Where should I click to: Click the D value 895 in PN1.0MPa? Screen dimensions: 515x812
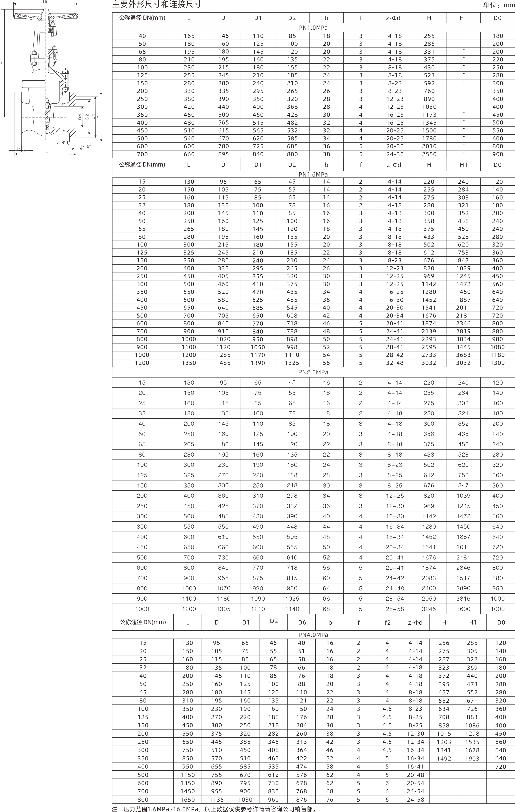click(223, 154)
